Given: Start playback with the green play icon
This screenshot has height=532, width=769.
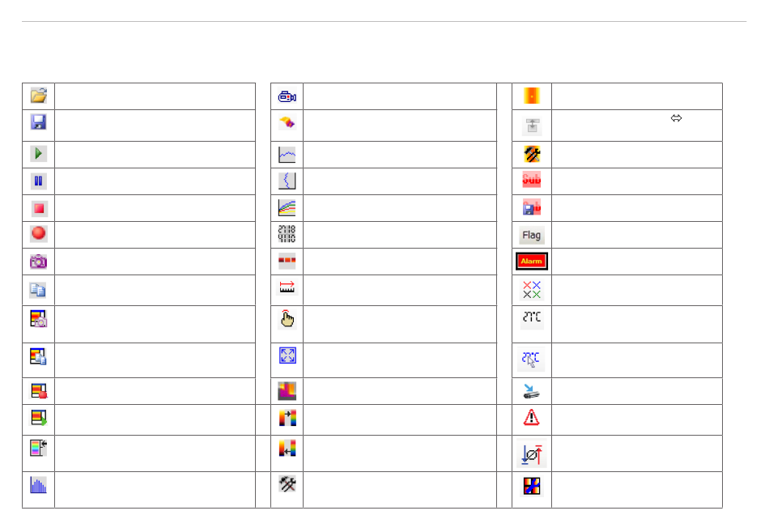Looking at the screenshot, I should 38,154.
